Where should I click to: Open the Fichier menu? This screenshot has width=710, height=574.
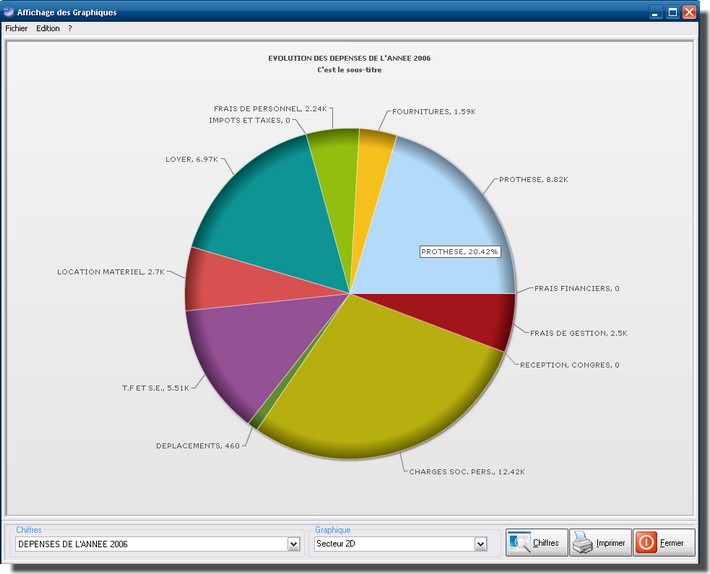click(16, 29)
